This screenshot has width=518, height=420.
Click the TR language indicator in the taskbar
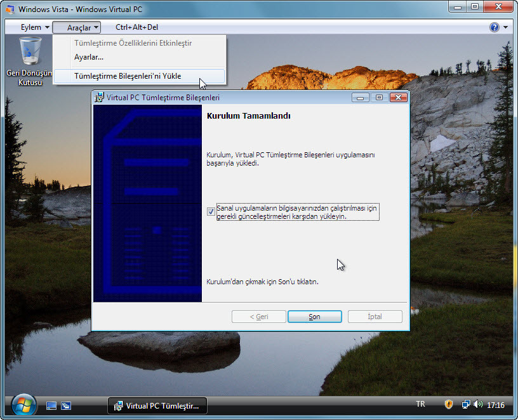pos(420,404)
